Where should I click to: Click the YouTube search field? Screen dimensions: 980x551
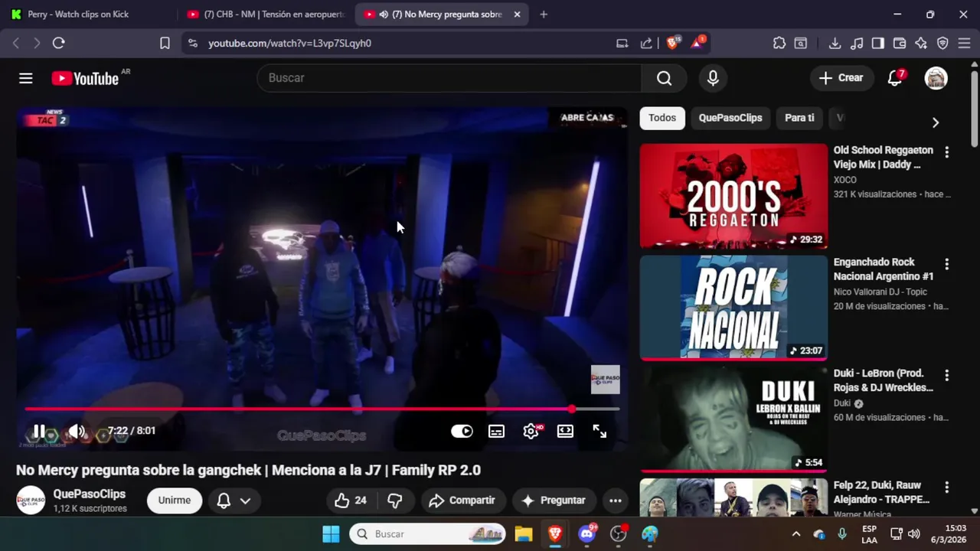449,78
